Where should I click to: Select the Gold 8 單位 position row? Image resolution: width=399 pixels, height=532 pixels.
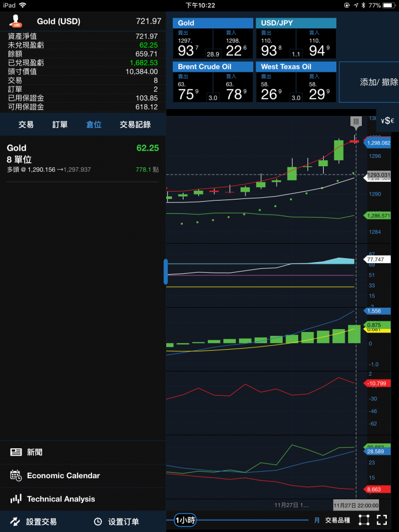tap(83, 158)
